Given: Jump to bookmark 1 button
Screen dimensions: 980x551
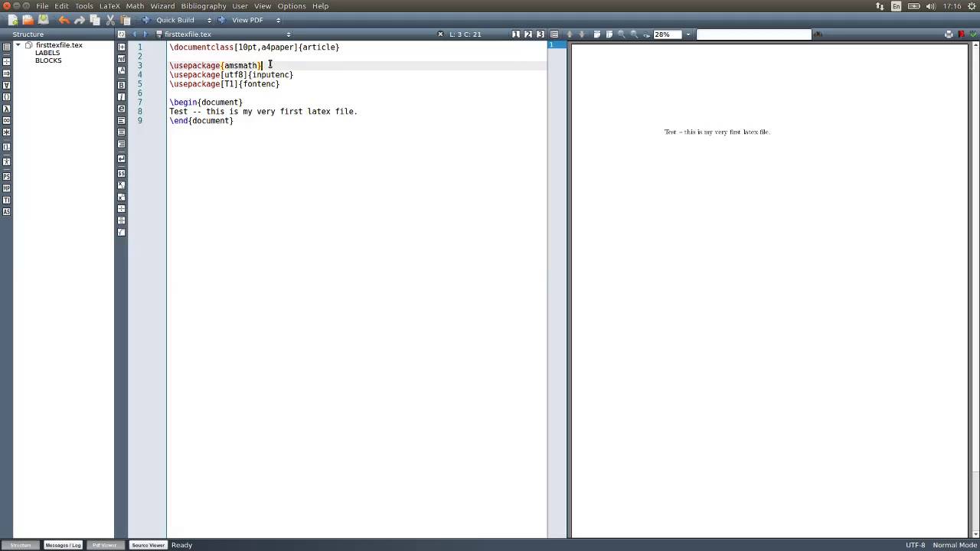Looking at the screenshot, I should click(516, 34).
